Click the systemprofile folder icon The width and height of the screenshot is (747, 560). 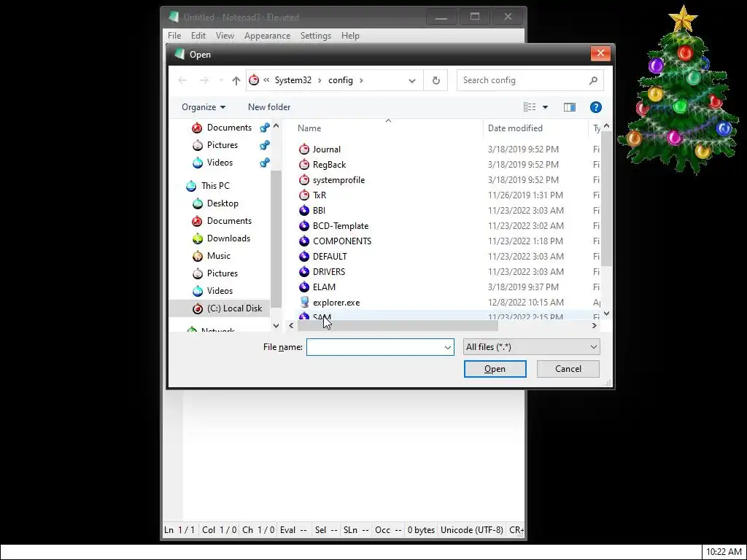(x=304, y=179)
